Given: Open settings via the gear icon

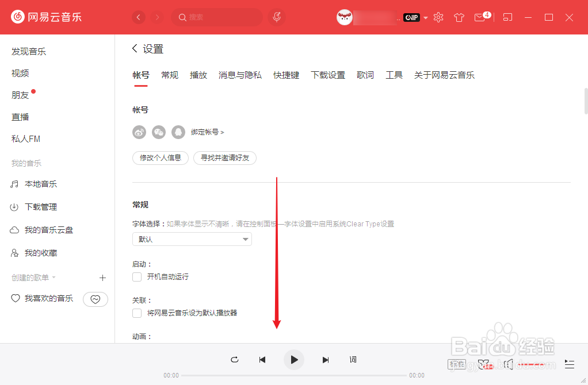Looking at the screenshot, I should pyautogui.click(x=438, y=17).
